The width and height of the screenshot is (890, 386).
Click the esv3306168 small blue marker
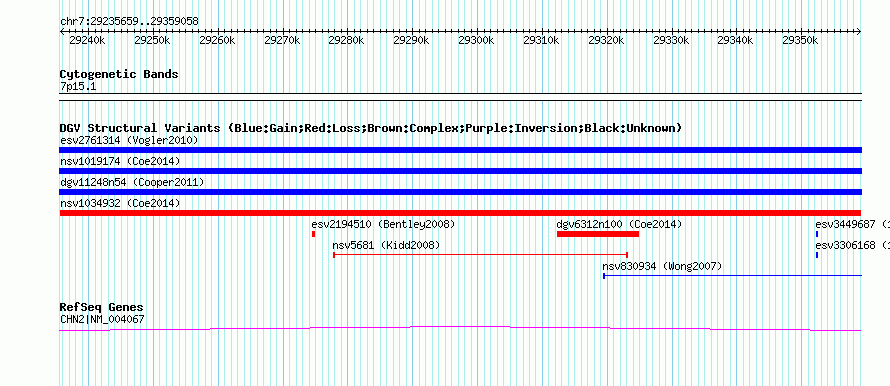(817, 255)
